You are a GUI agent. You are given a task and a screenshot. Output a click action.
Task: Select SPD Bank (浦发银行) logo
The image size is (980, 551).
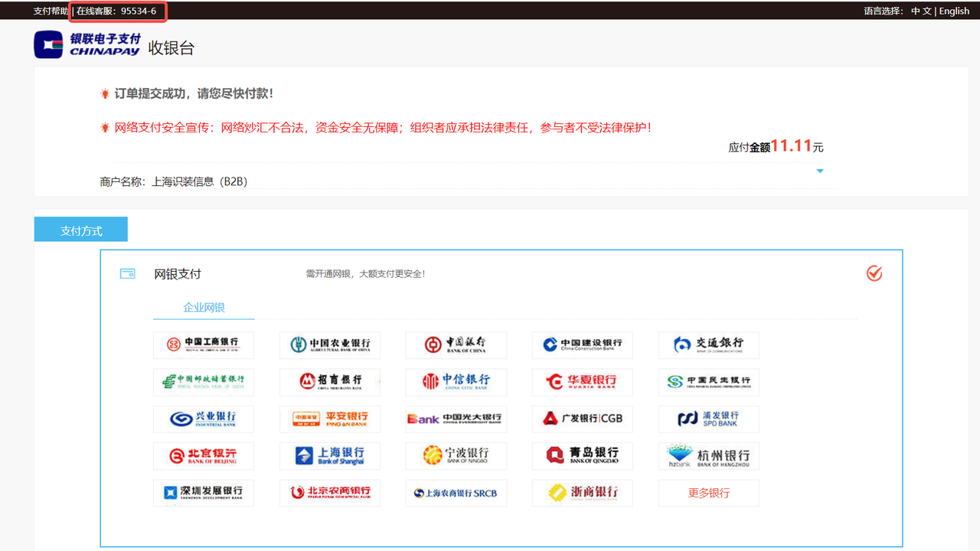pos(709,419)
